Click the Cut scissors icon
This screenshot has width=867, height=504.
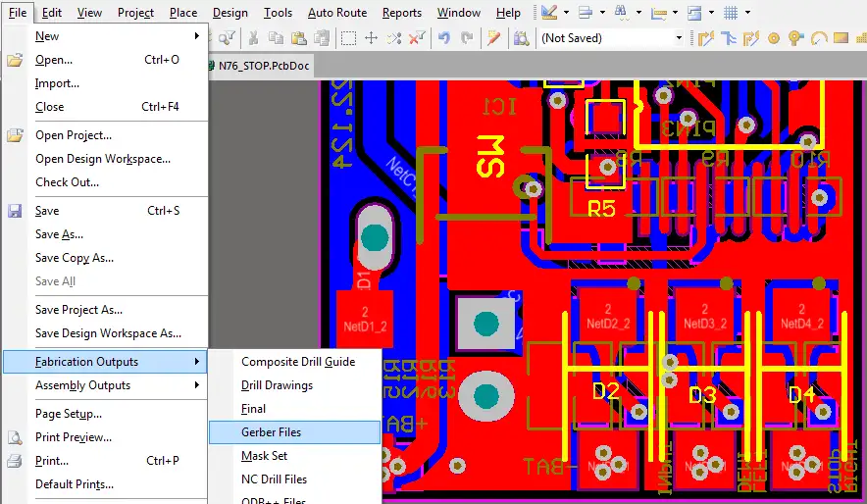253,37
